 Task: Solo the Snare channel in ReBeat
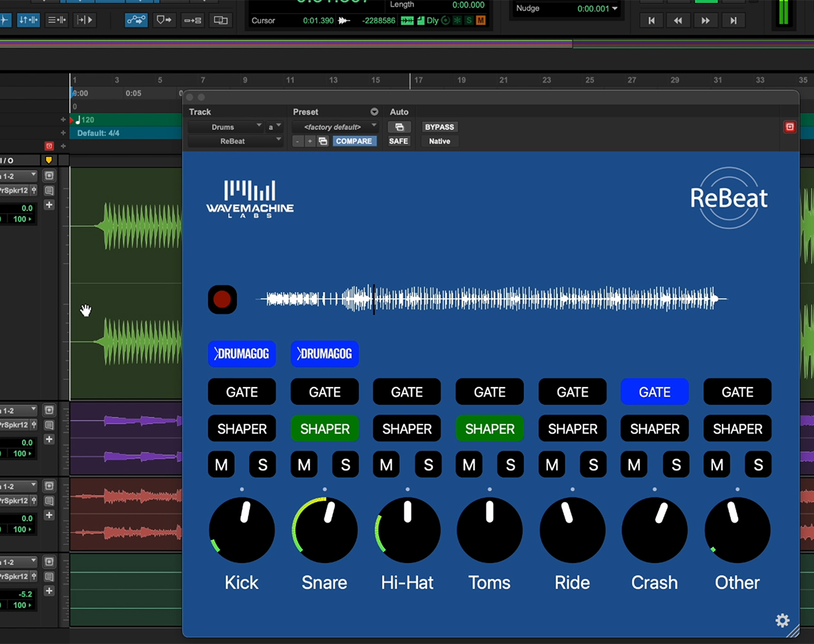(x=345, y=464)
